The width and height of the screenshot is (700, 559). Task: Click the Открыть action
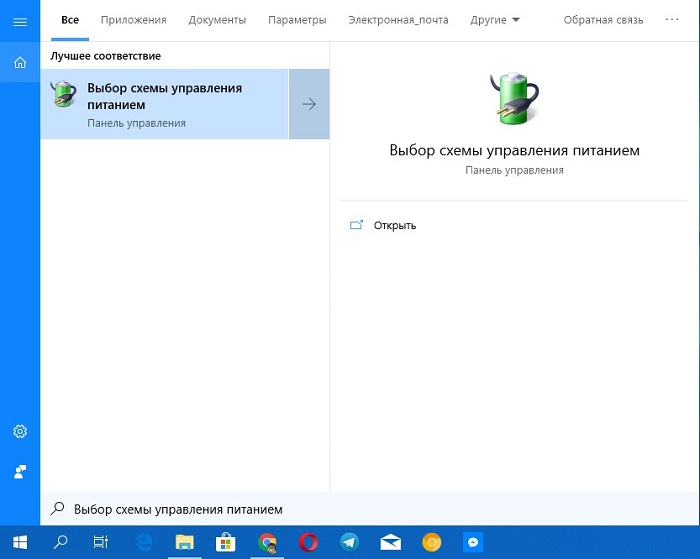point(395,225)
